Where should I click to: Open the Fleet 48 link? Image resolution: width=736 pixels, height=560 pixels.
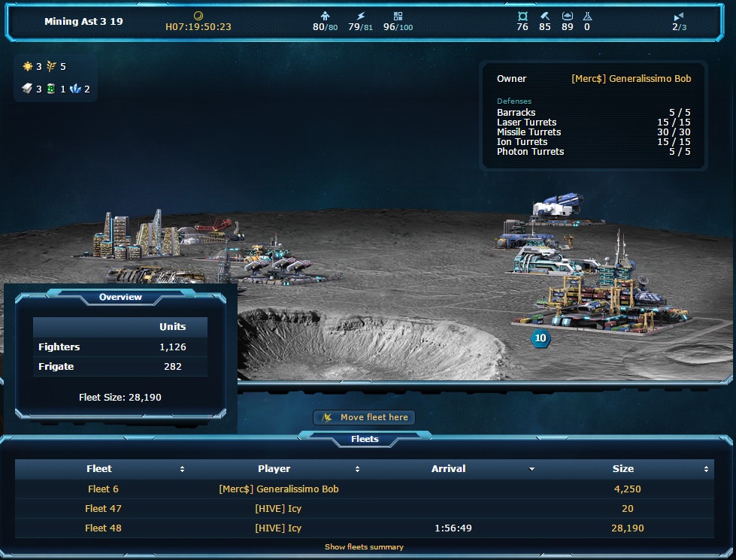point(103,528)
